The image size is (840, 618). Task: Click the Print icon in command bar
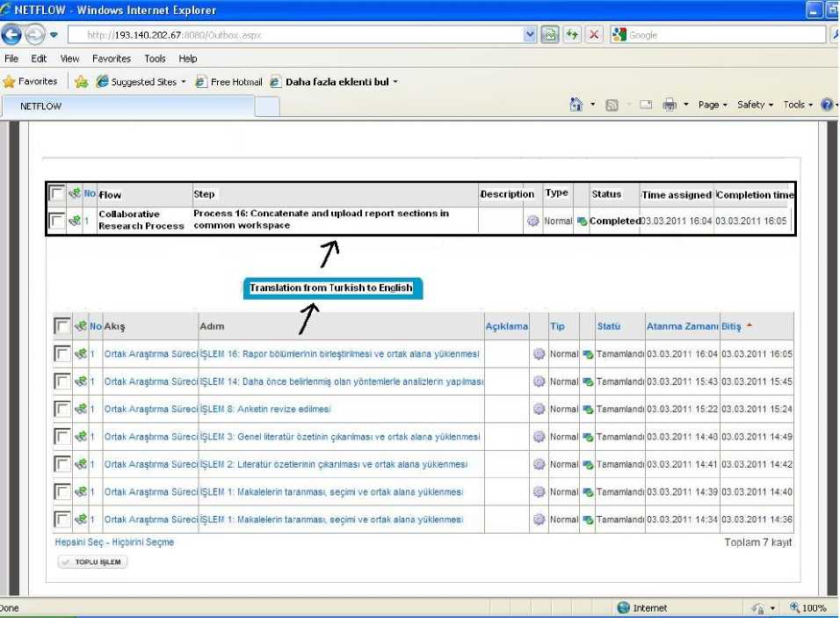[x=670, y=105]
